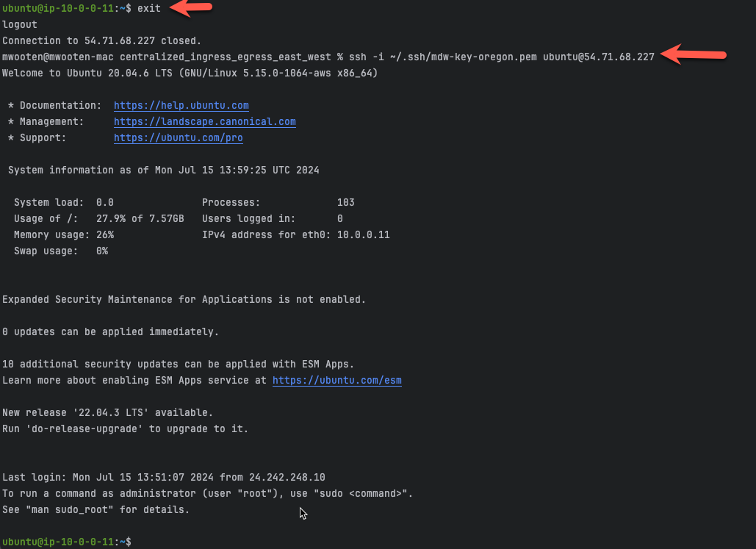756x549 pixels.
Task: Click the ssh command line text
Action: pos(501,57)
